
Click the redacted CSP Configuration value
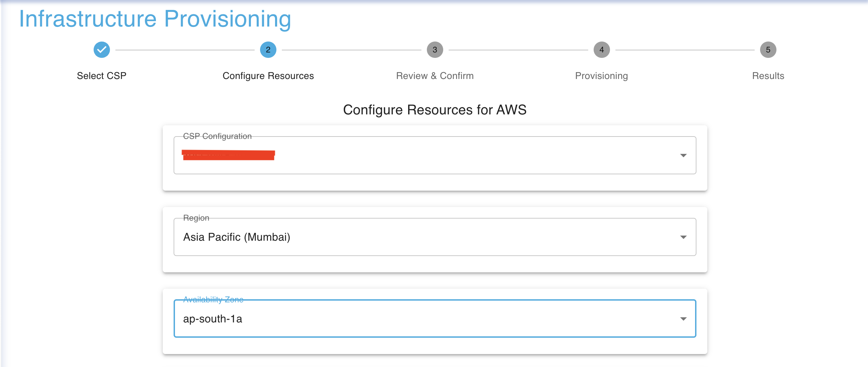coord(228,155)
